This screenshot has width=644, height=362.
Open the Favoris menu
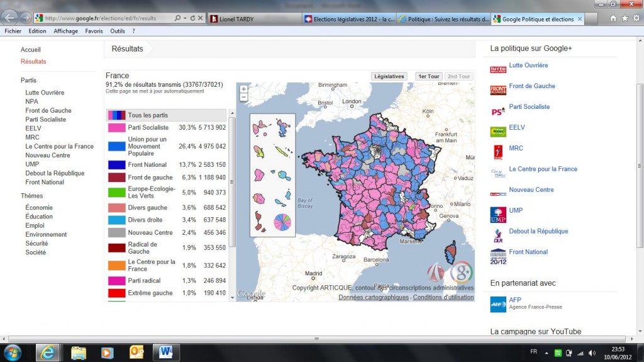(x=94, y=31)
